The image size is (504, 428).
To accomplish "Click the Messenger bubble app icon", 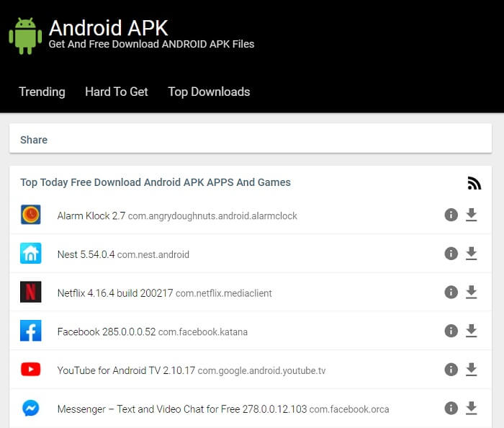I will pos(30,408).
